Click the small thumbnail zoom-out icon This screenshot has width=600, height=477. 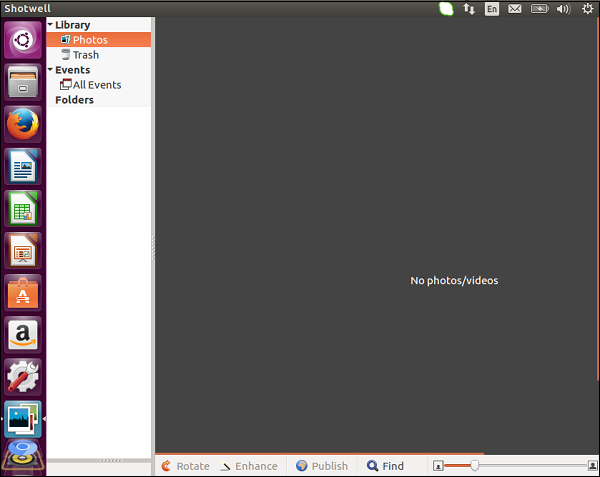438,466
